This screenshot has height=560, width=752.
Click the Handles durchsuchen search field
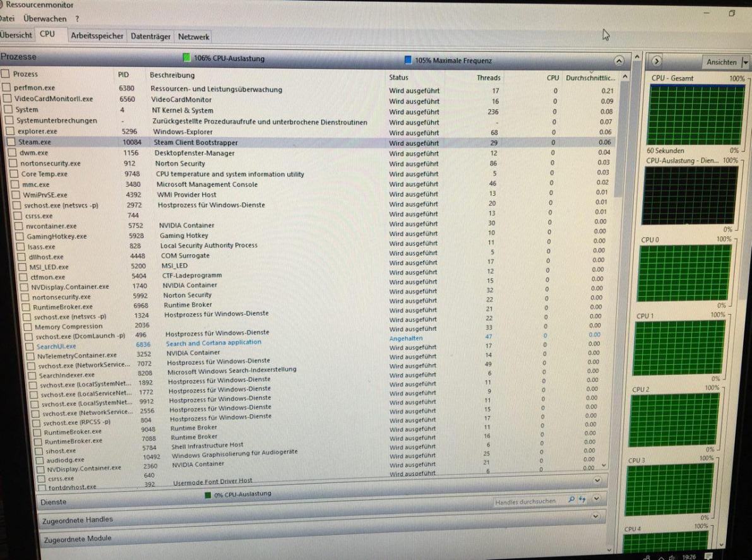(x=528, y=501)
